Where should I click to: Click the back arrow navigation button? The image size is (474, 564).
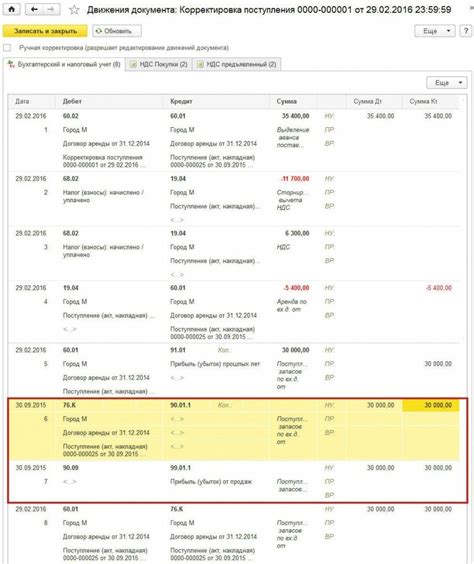(34, 10)
